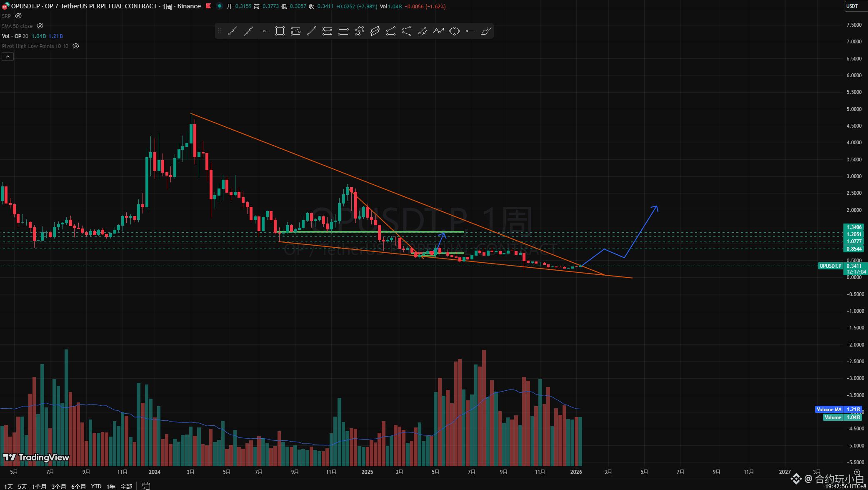Click the 高=0.3773 high value

(266, 6)
